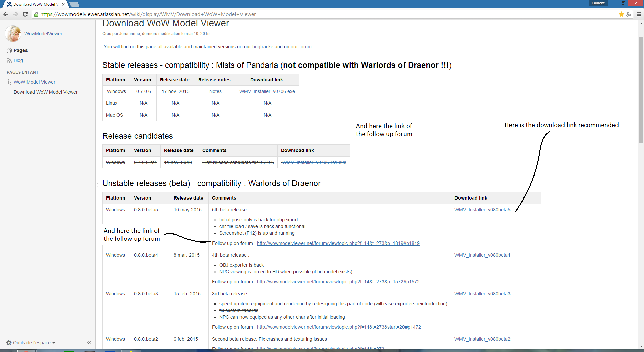Viewport: 644px width, 352px height.
Task: Open the 0.7.0.6 release Notes link
Action: click(x=215, y=91)
